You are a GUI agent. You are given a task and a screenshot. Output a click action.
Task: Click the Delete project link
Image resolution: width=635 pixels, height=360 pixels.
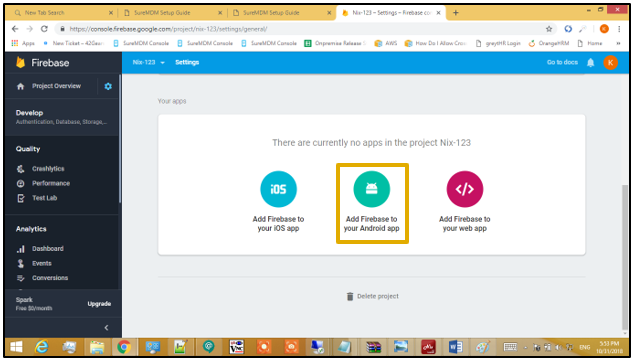tap(373, 296)
